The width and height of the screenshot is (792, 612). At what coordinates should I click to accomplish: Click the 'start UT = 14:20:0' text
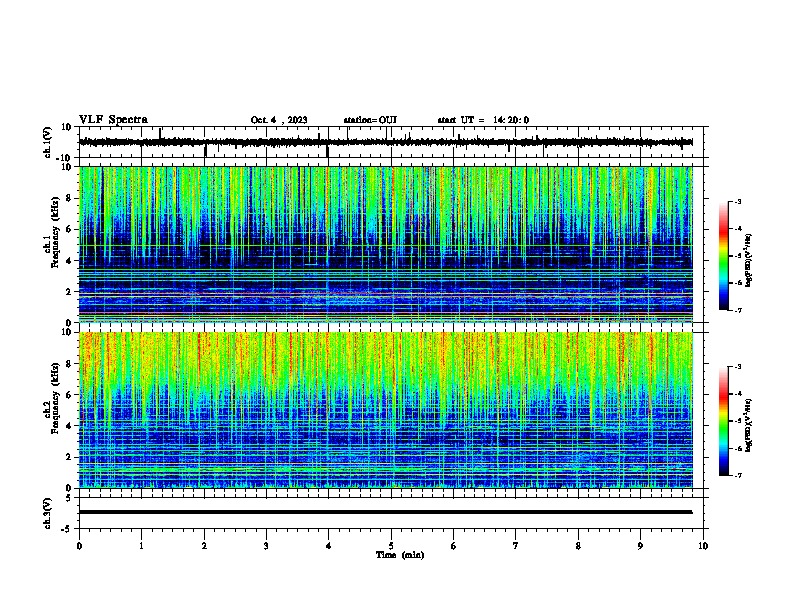pyautogui.click(x=483, y=120)
